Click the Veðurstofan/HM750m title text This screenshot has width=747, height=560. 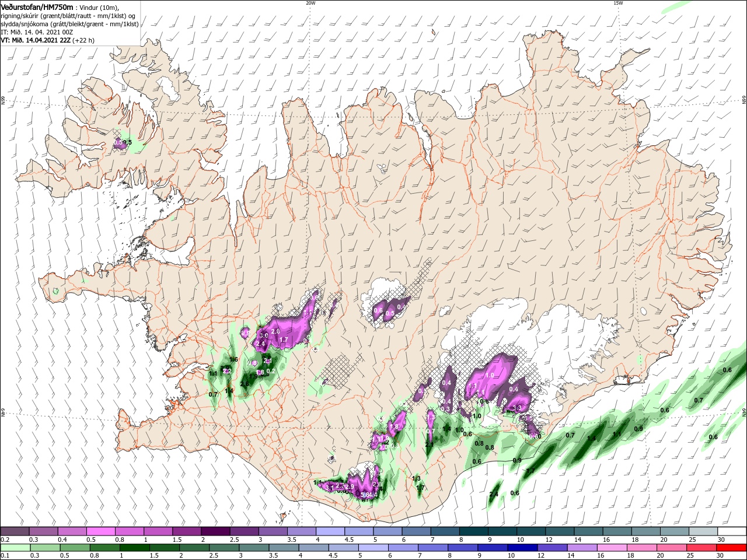click(x=37, y=6)
